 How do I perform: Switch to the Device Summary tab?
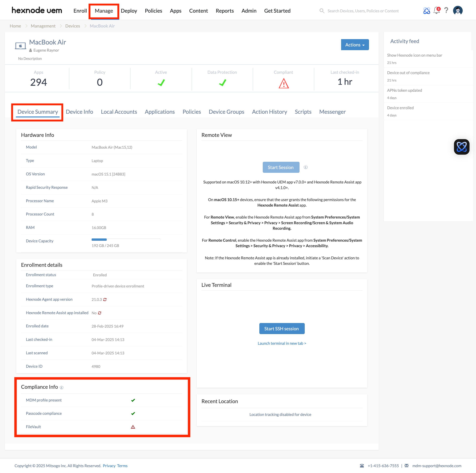[x=38, y=112]
